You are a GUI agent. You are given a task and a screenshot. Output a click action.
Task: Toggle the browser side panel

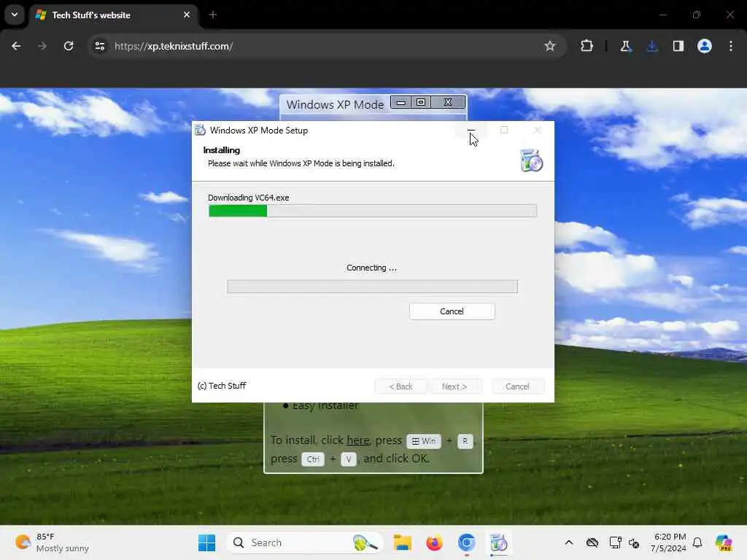coord(678,46)
